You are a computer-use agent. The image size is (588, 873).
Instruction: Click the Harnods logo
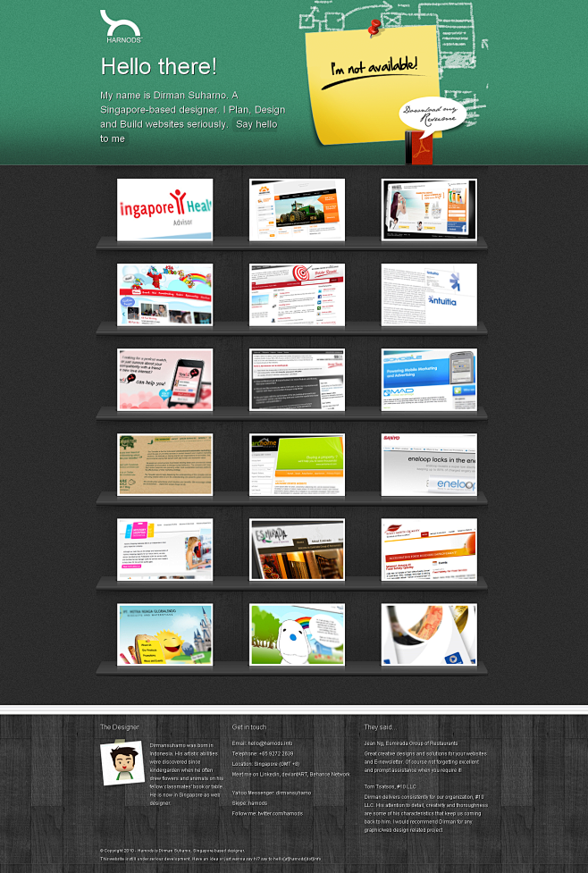(x=122, y=27)
